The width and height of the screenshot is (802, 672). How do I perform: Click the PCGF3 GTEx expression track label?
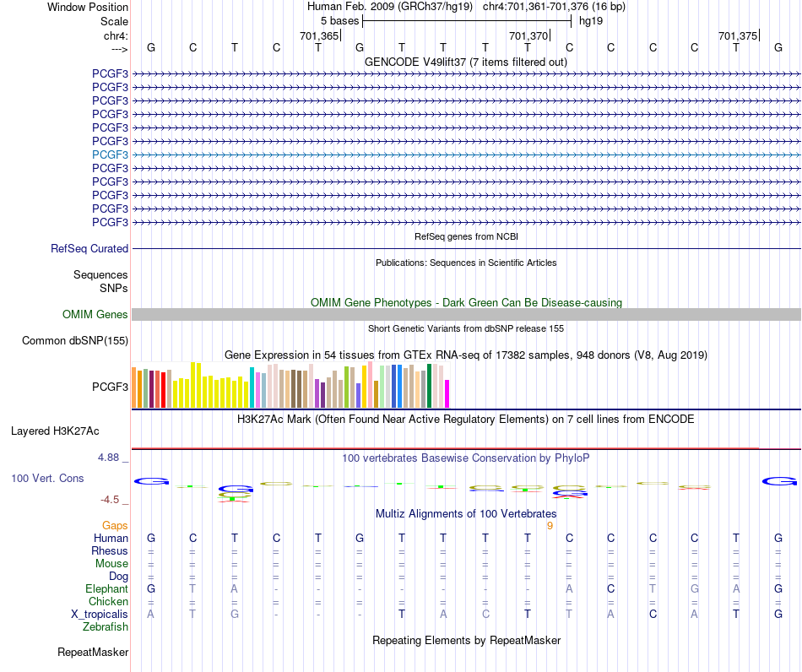[x=110, y=387]
